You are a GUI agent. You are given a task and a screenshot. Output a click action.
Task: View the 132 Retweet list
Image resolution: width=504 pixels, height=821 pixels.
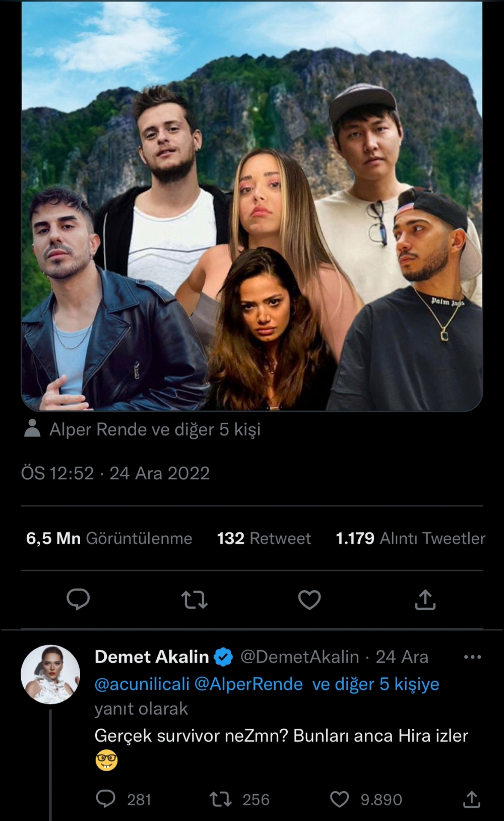click(264, 538)
